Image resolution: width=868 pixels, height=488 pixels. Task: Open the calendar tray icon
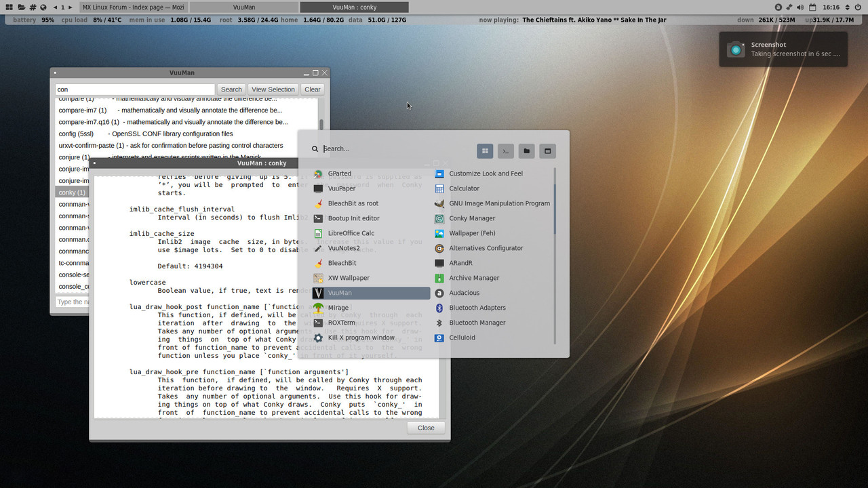point(812,7)
